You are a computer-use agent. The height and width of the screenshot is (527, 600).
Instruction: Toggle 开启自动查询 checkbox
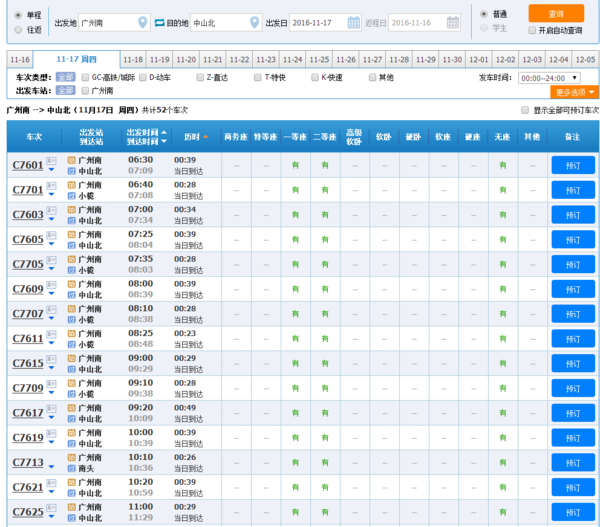point(530,30)
